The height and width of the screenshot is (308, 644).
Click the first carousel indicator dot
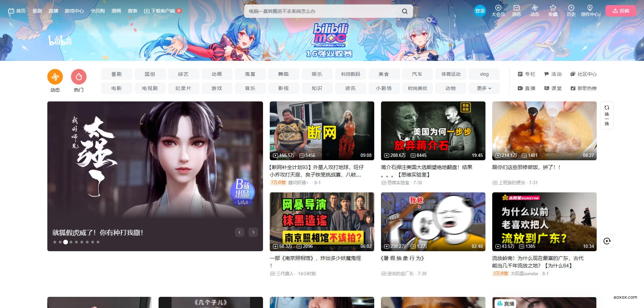point(55,242)
